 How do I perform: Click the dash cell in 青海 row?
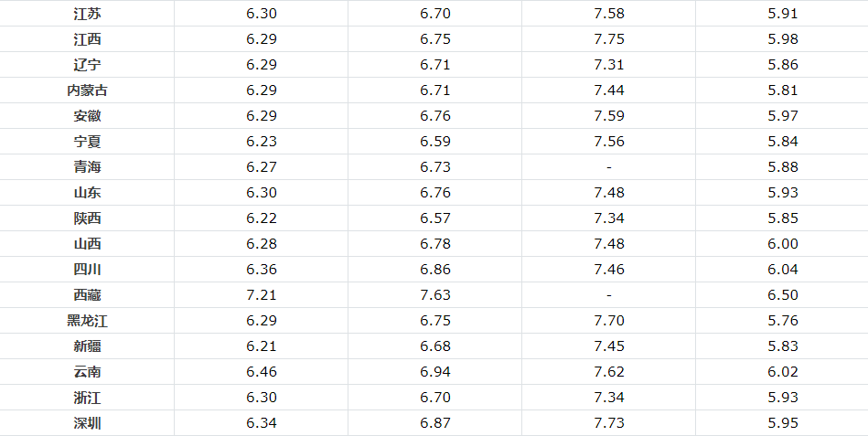point(608,167)
